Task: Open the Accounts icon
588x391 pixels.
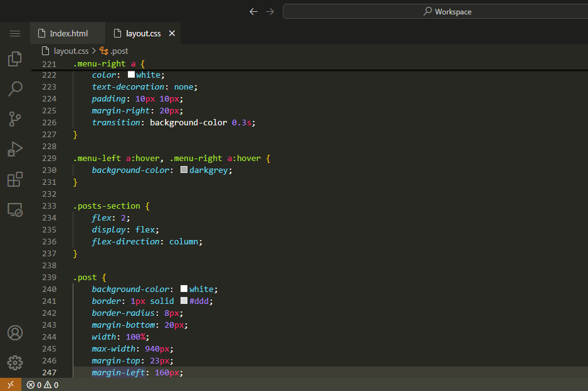Action: pyautogui.click(x=15, y=332)
